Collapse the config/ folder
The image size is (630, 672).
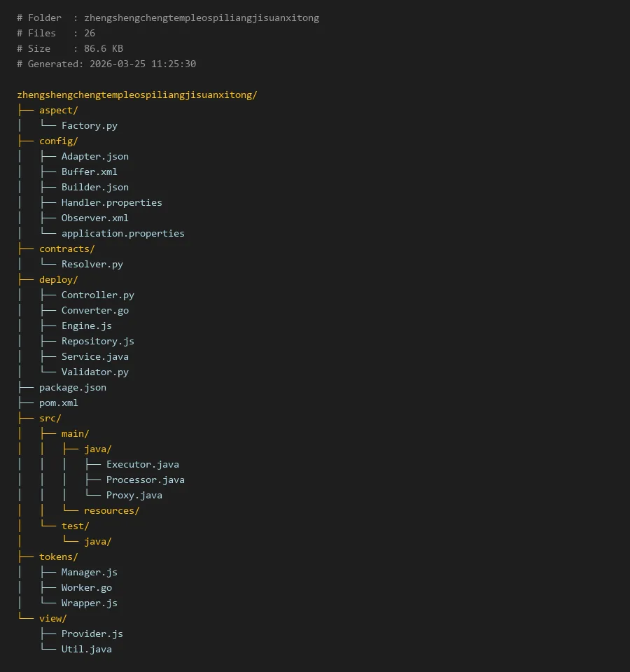click(x=58, y=141)
